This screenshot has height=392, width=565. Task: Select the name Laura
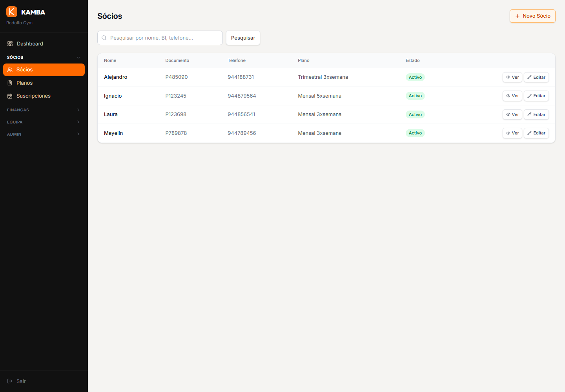(111, 114)
